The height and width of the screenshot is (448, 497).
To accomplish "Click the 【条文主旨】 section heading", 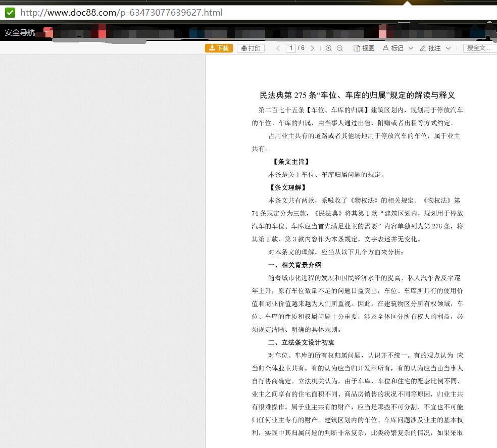I will point(290,162).
